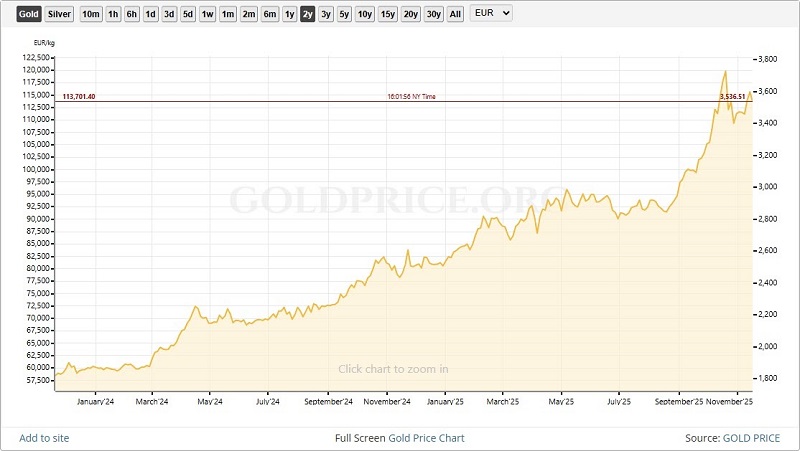Switch to the Gold price tab
Image resolution: width=800 pixels, height=451 pixels.
pos(28,14)
